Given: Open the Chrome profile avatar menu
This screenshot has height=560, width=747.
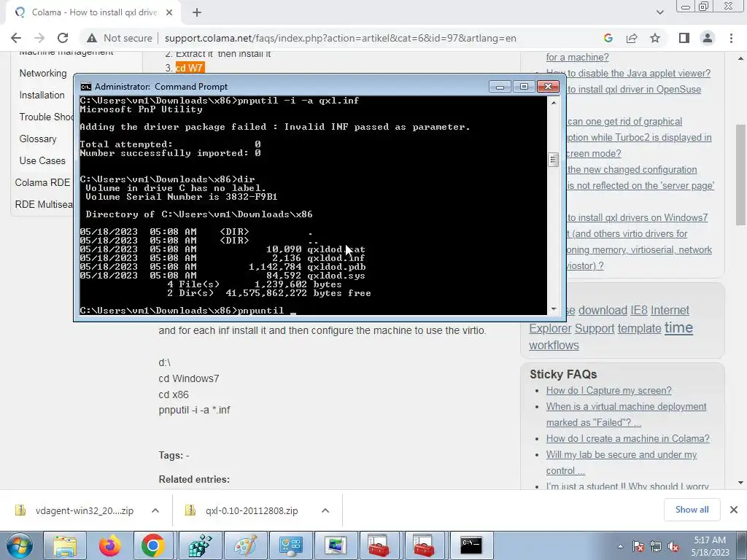Looking at the screenshot, I should [x=708, y=38].
